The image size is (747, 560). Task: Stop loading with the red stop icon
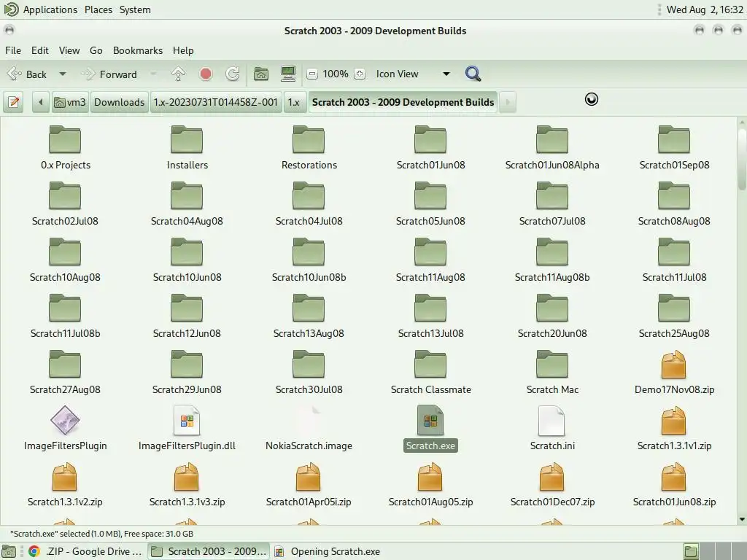pos(206,74)
